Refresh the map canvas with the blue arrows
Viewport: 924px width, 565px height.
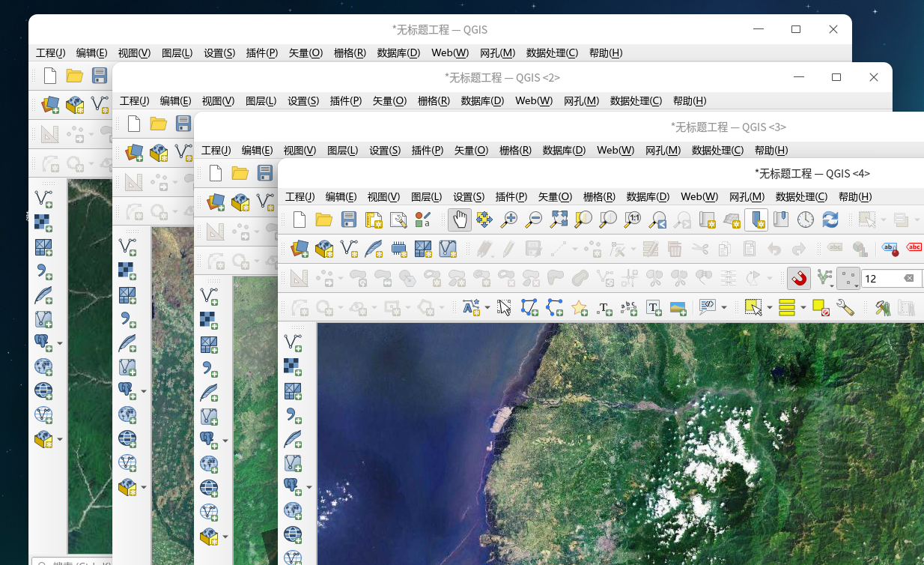[x=830, y=220]
